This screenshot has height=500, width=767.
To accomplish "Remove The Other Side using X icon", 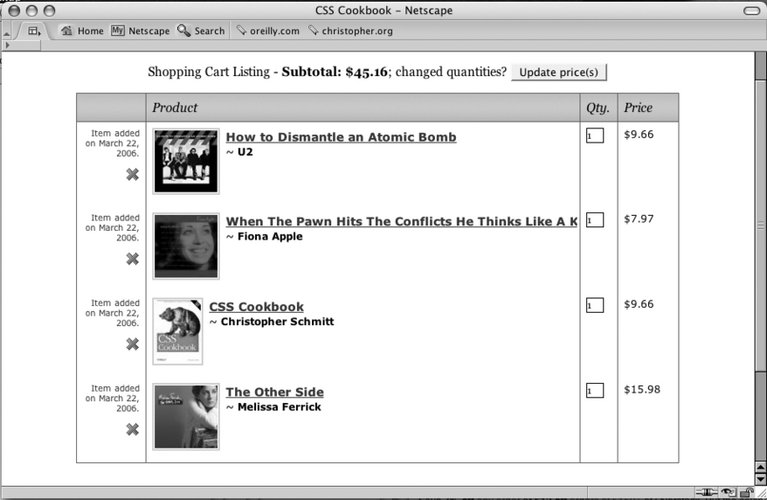I will point(133,429).
